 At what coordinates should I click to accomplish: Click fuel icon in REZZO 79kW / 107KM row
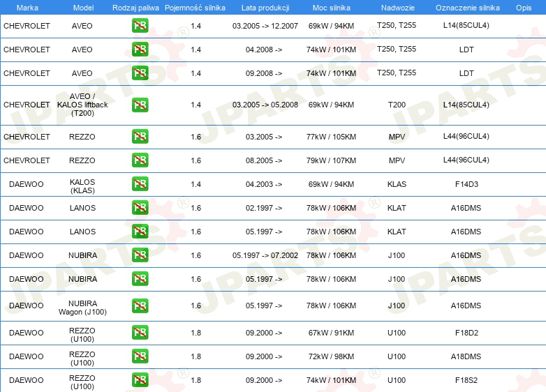pos(140,160)
